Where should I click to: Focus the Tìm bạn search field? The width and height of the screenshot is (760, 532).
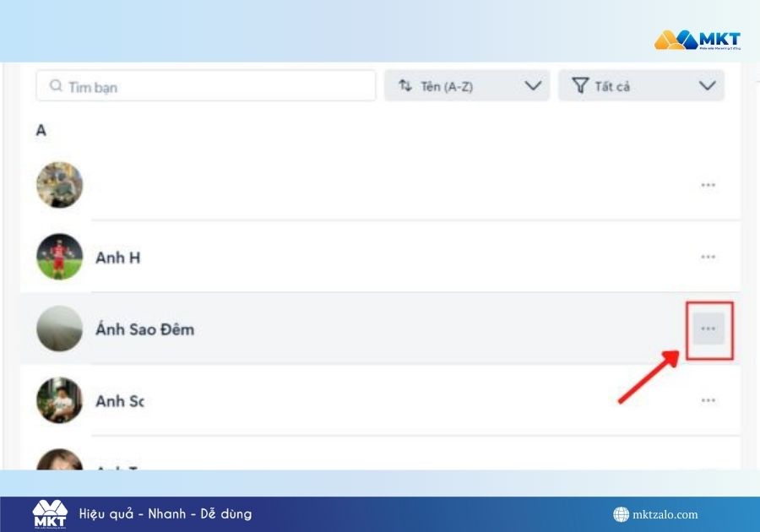coord(211,86)
